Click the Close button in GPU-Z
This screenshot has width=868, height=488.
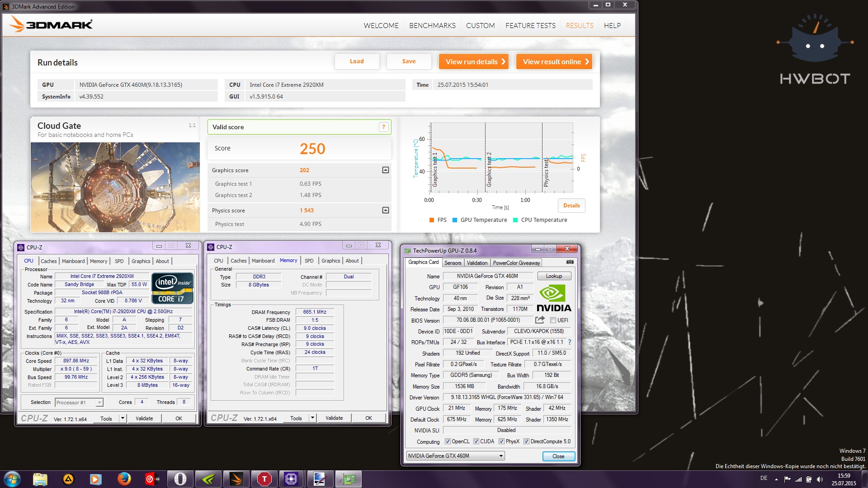tap(558, 456)
